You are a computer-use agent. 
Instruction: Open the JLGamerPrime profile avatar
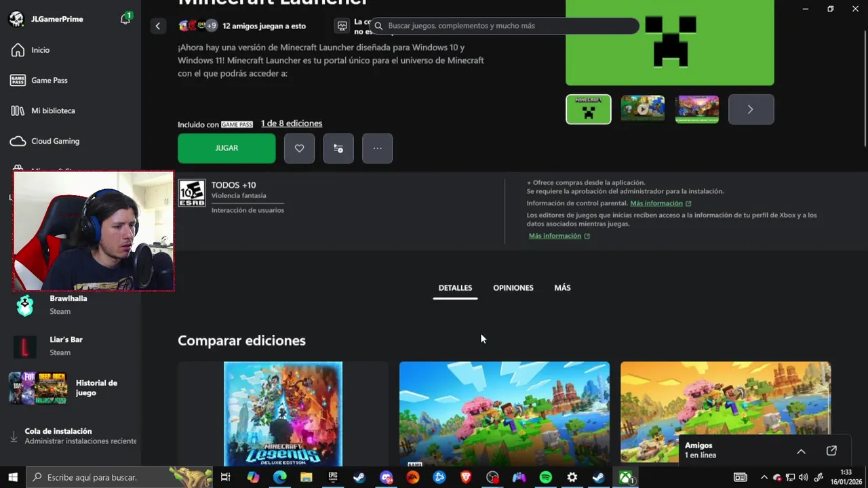(16, 19)
